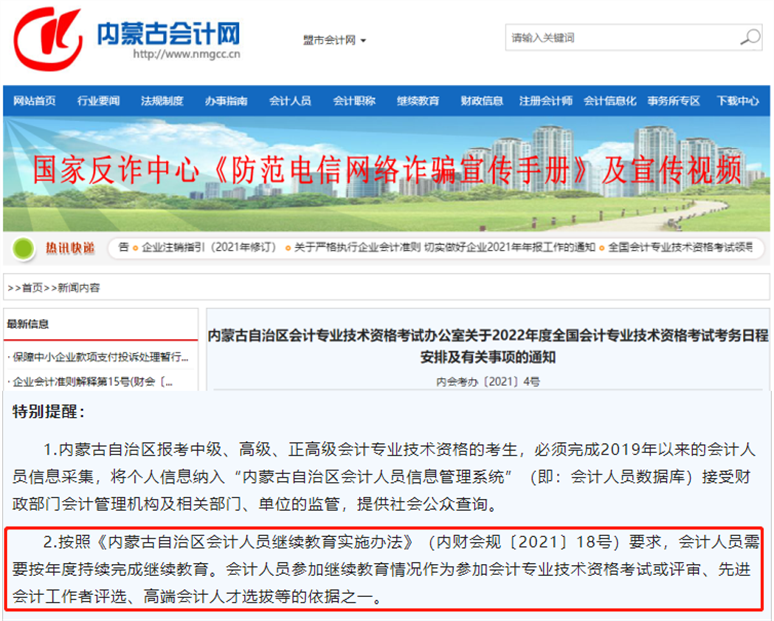Type in the keyword search field
Viewport: 774px width, 621px height.
tap(620, 38)
